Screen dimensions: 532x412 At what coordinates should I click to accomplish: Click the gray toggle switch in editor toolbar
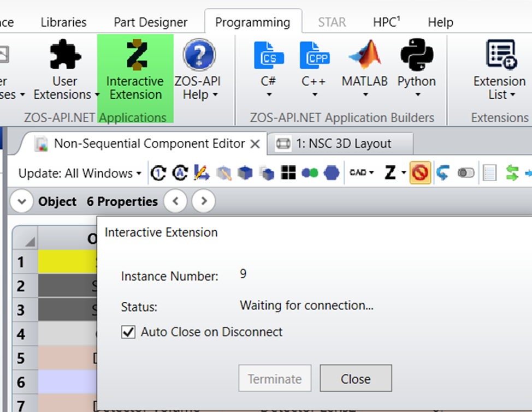466,174
